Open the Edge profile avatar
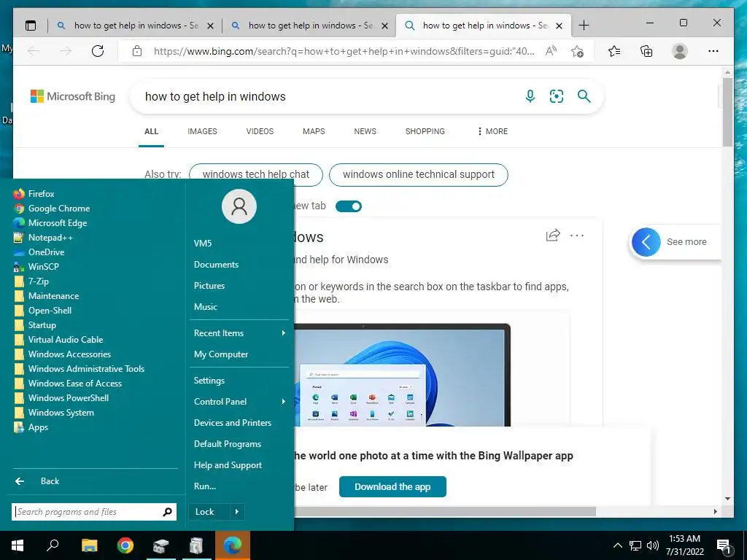 (x=680, y=51)
